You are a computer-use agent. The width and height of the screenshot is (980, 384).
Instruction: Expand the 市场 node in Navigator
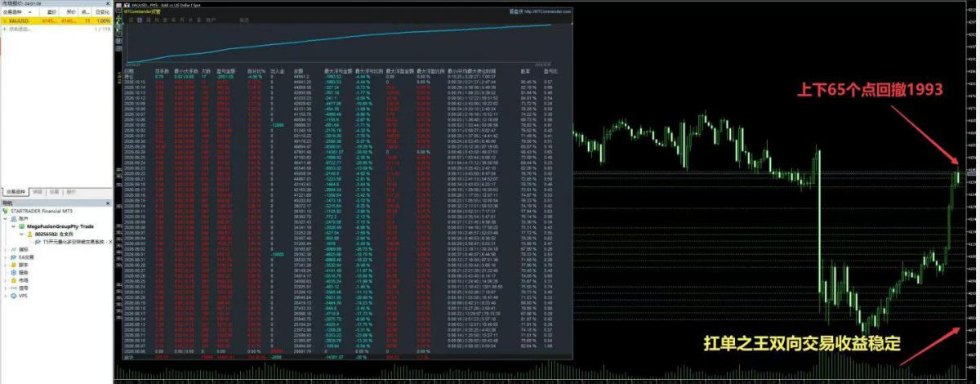(x=6, y=280)
